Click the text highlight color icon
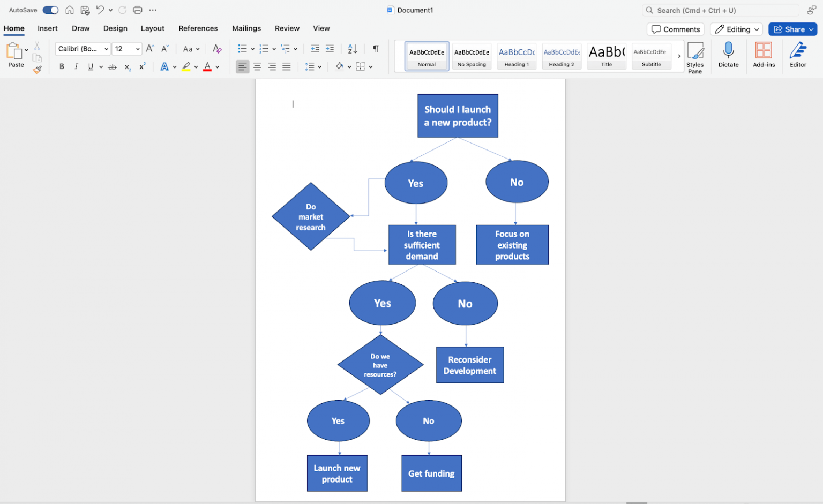 pos(186,66)
